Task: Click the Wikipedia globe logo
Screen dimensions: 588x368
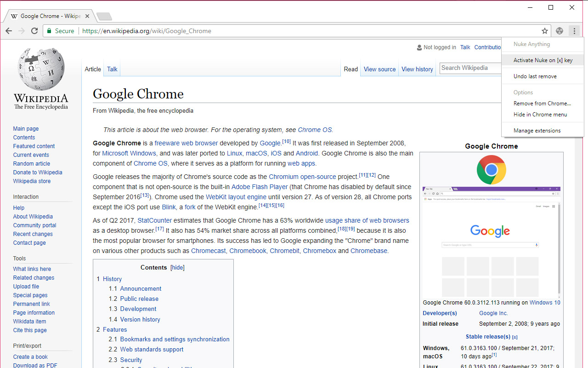Action: (x=41, y=69)
